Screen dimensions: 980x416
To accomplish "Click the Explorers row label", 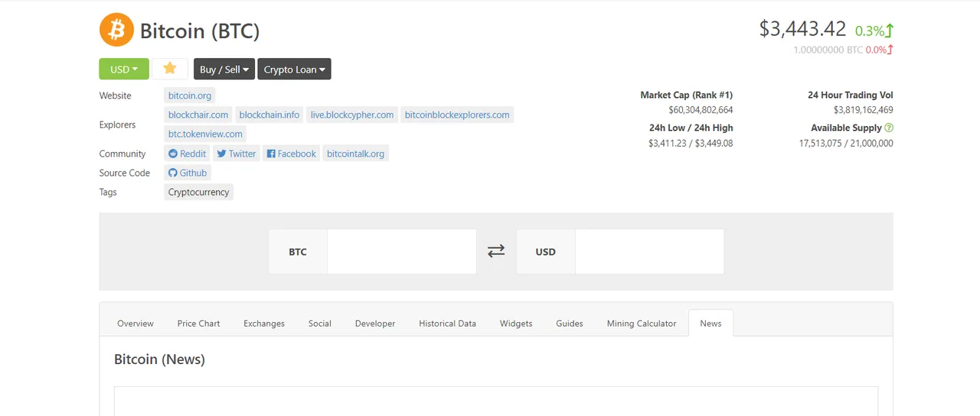I will tap(117, 125).
